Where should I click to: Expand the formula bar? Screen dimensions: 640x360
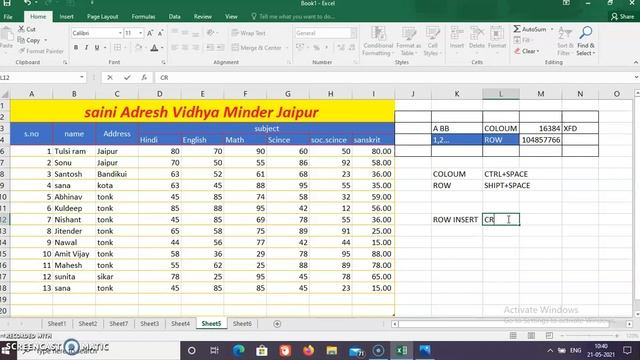click(636, 78)
